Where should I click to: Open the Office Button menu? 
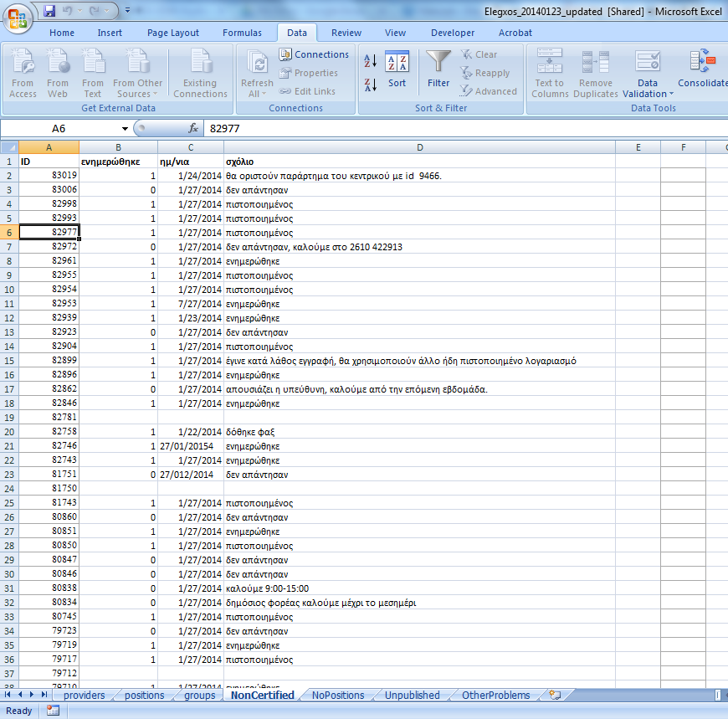tap(18, 18)
